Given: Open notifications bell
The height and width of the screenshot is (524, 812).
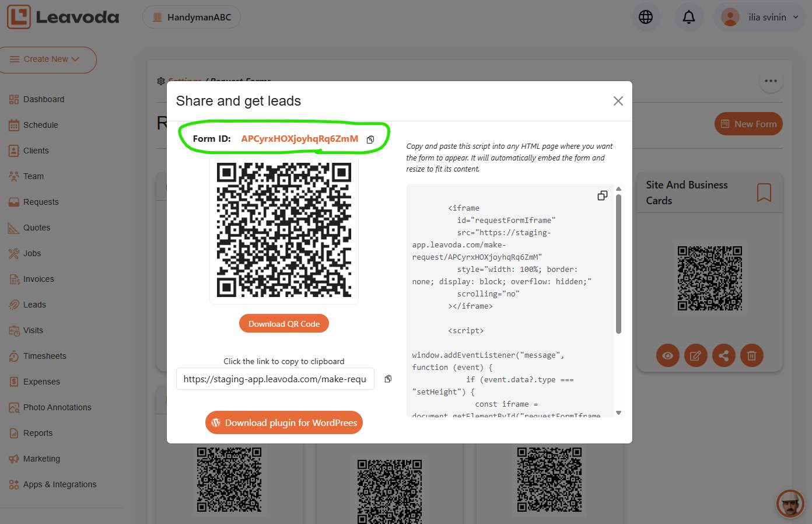Looking at the screenshot, I should (x=689, y=18).
